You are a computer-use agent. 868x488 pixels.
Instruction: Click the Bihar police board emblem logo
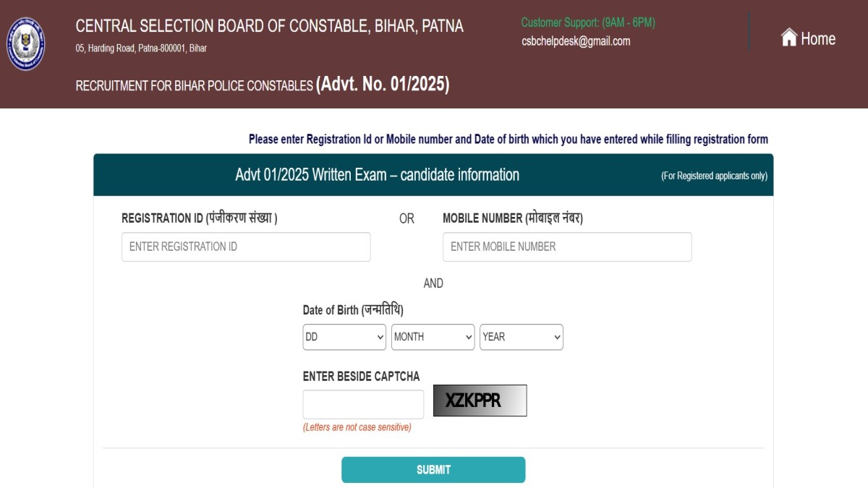(25, 44)
